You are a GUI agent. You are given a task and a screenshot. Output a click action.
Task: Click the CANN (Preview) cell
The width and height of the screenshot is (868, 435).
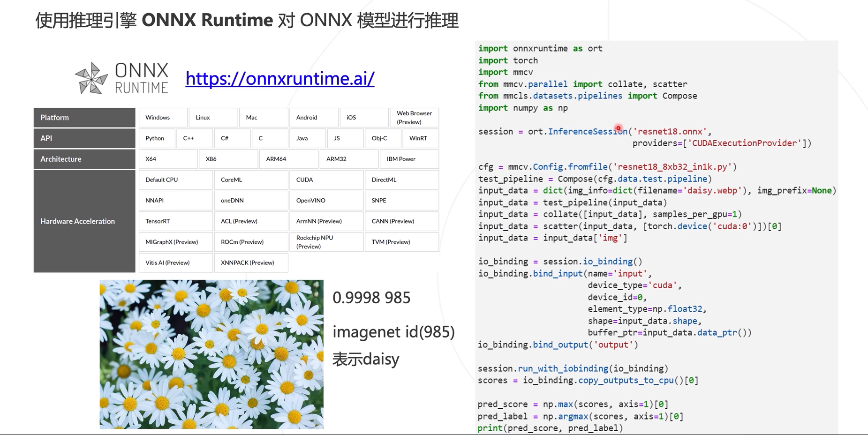tap(402, 221)
